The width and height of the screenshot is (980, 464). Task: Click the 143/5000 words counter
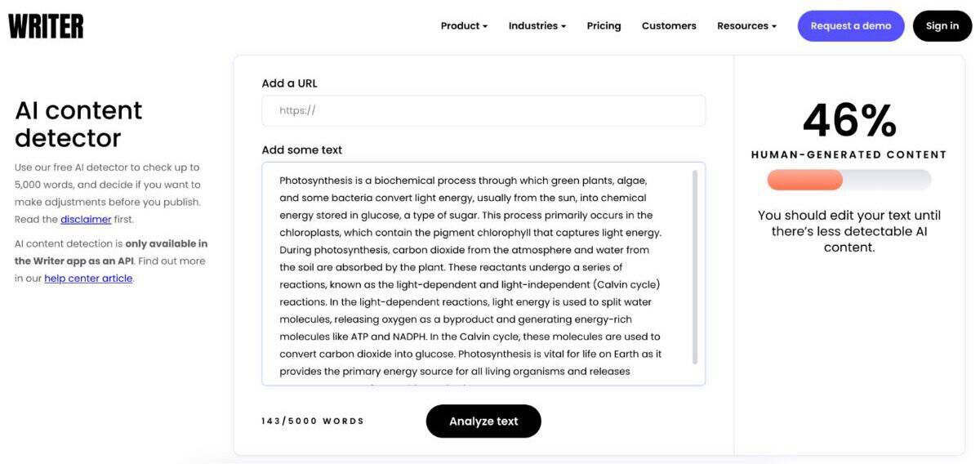[313, 422]
